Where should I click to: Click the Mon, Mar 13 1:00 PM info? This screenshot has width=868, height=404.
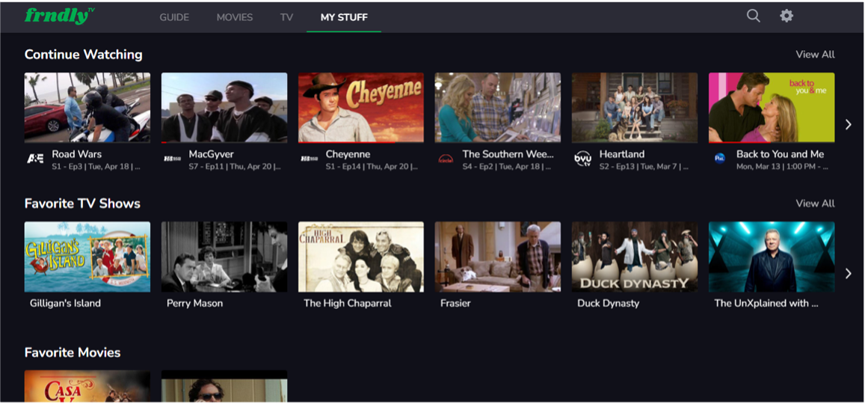781,166
